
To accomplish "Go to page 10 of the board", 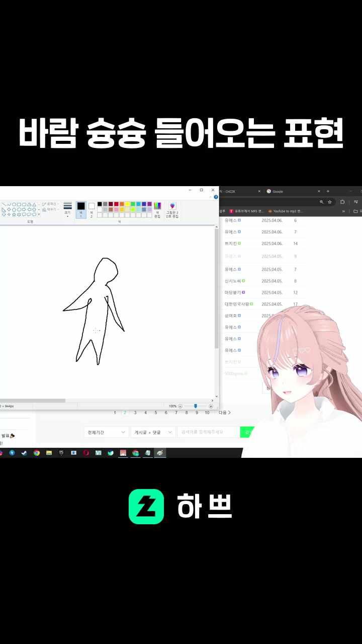I will (x=207, y=413).
